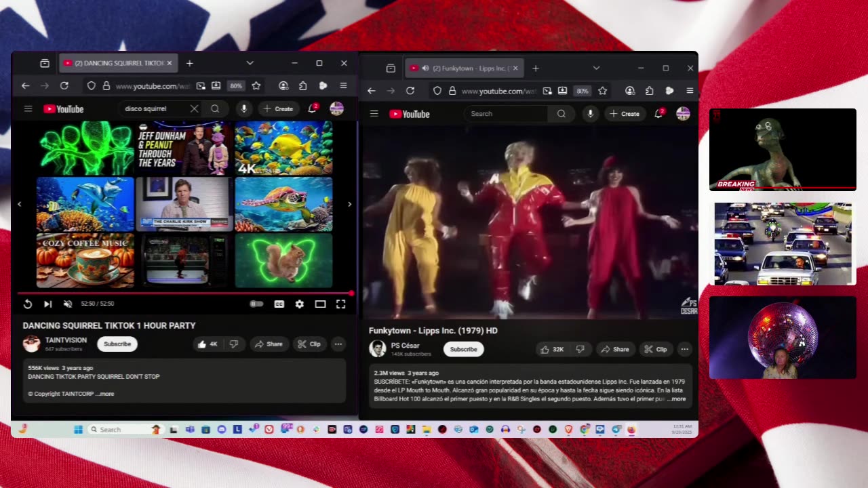Open notifications bell in Dancing Squirrel window
Screen dimensions: 868x488
click(x=313, y=108)
